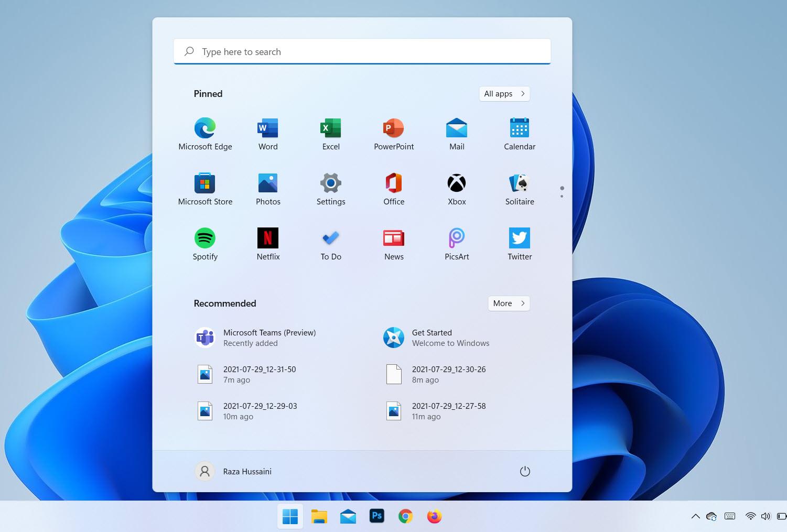Expand the All apps list
The width and height of the screenshot is (787, 532).
pos(504,93)
